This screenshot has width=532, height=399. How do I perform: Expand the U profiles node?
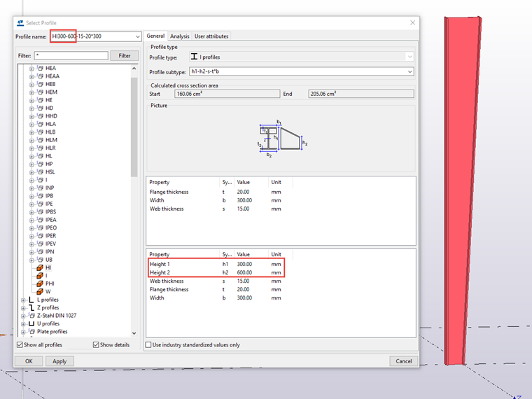pos(23,324)
